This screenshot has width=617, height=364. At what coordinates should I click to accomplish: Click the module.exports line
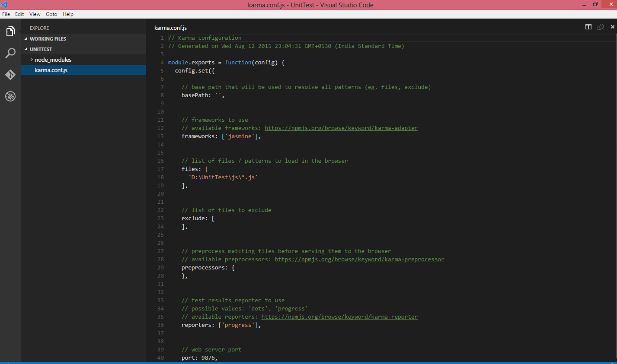coord(226,63)
